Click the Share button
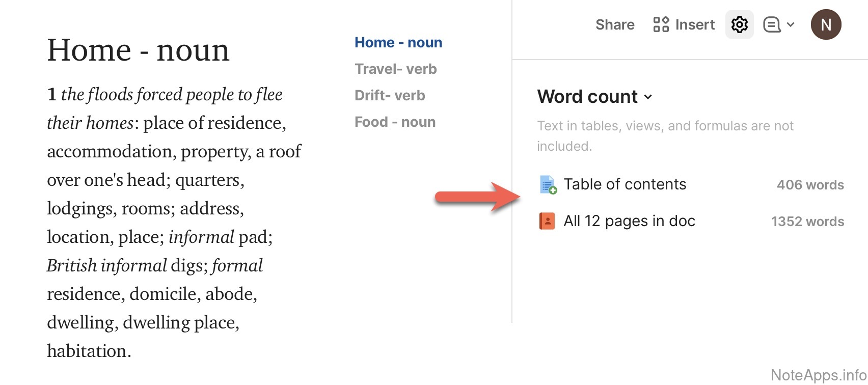Screen dimensions: 868x385 point(615,24)
